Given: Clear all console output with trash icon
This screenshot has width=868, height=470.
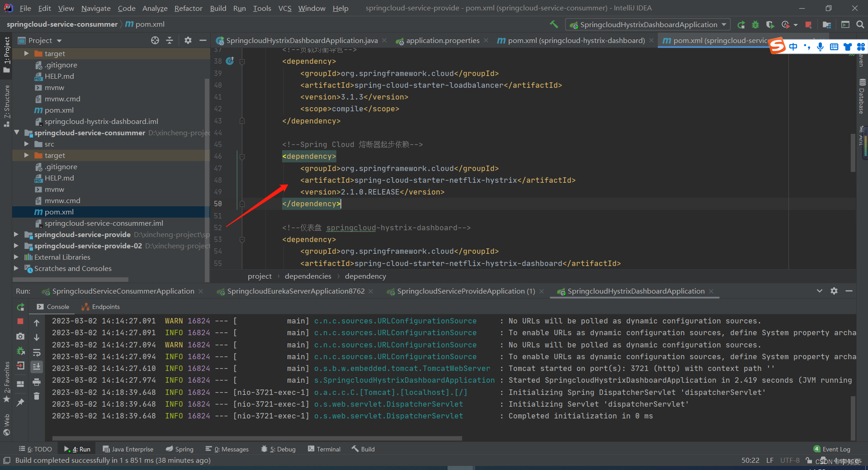Looking at the screenshot, I should [37, 396].
